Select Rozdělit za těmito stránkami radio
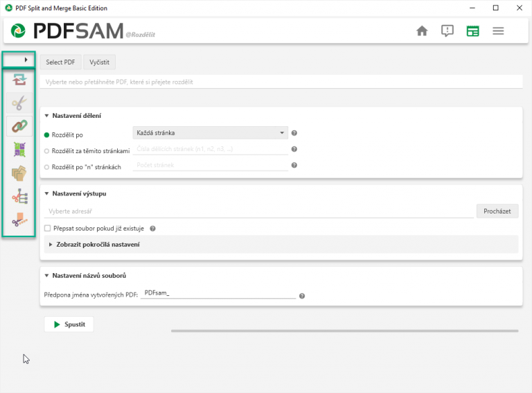The width and height of the screenshot is (532, 393). tap(47, 151)
